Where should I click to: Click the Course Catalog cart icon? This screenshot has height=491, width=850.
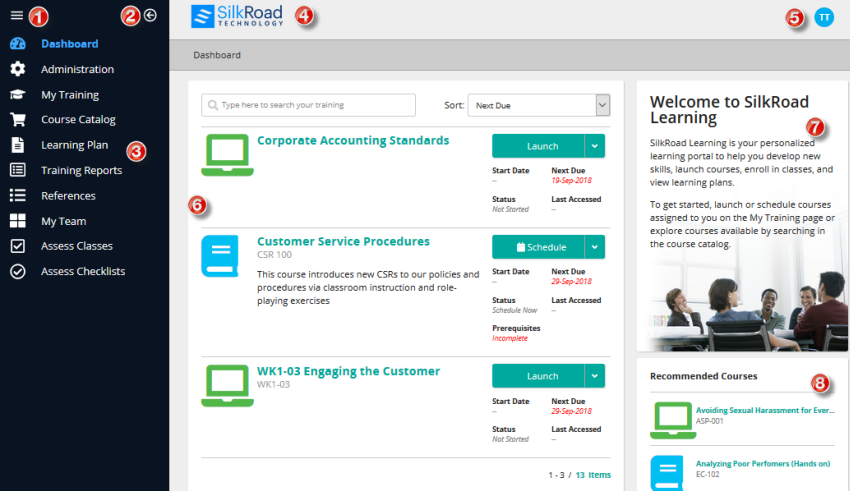pos(17,119)
